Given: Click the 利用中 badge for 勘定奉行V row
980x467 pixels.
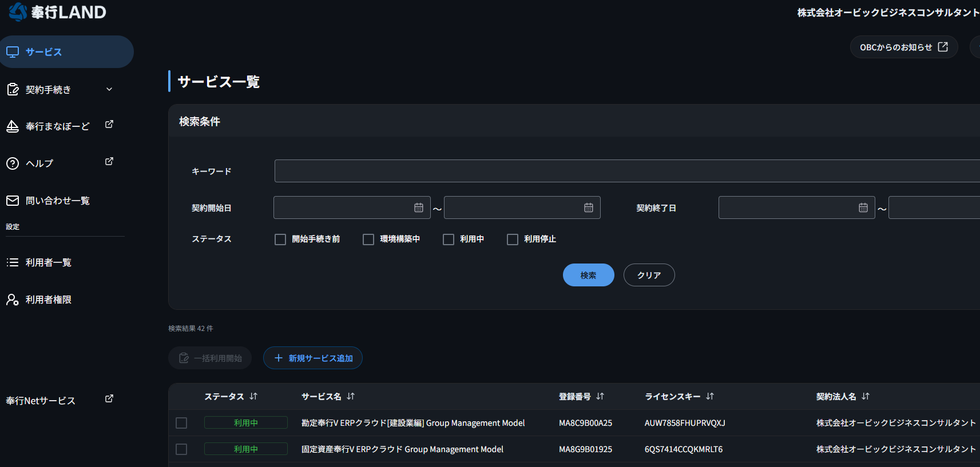Looking at the screenshot, I should coord(246,423).
